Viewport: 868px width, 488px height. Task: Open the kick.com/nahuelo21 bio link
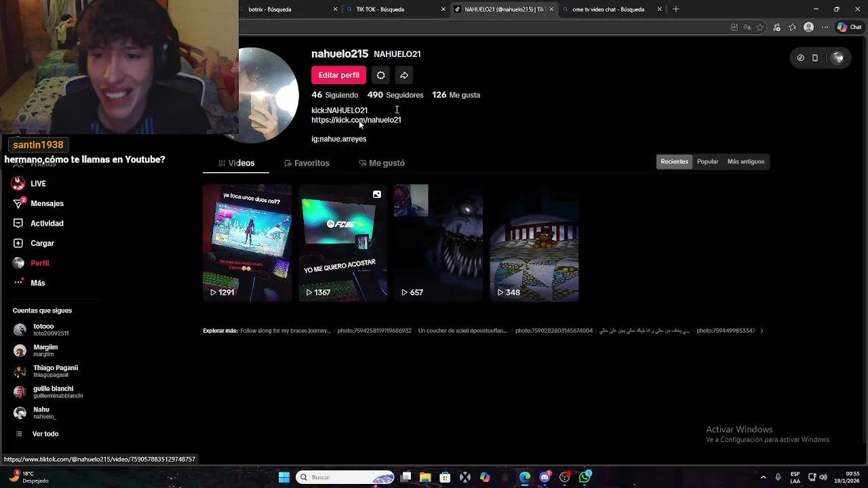356,120
